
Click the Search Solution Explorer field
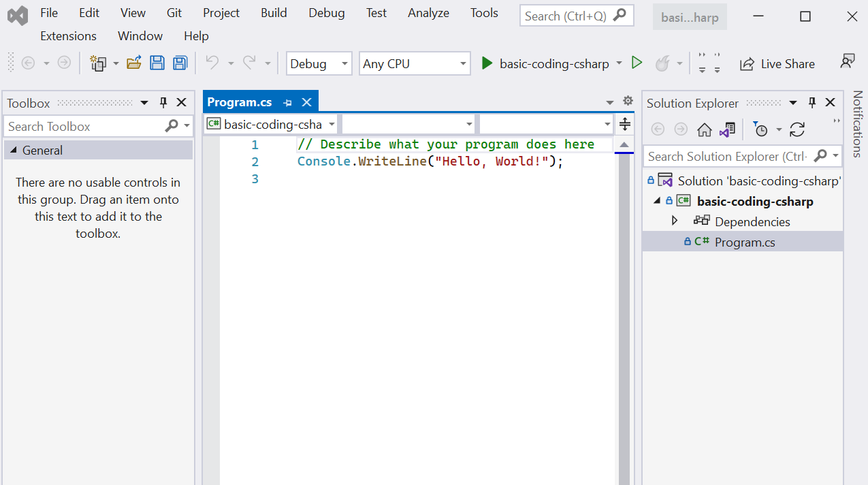point(743,156)
